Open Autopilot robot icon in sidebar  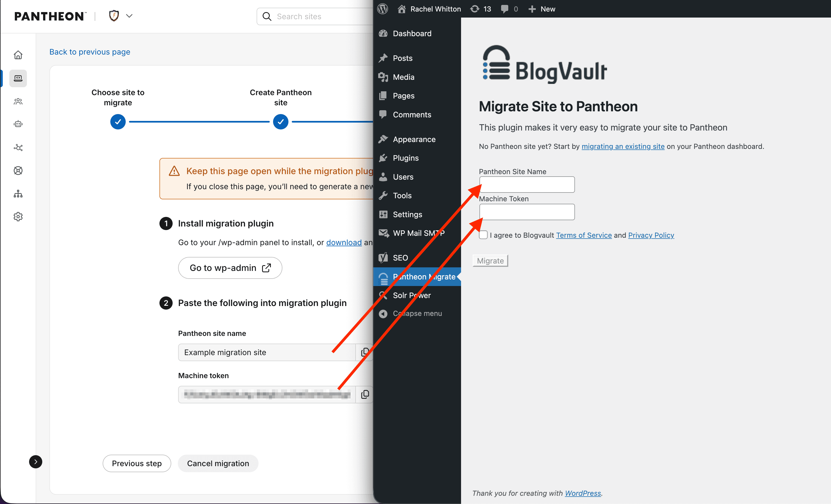[18, 124]
